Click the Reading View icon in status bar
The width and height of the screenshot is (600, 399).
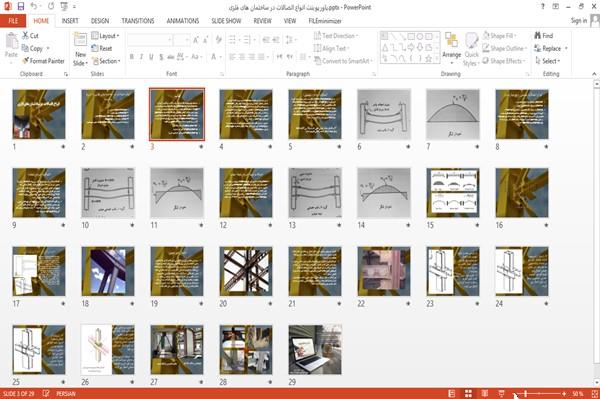(x=485, y=393)
